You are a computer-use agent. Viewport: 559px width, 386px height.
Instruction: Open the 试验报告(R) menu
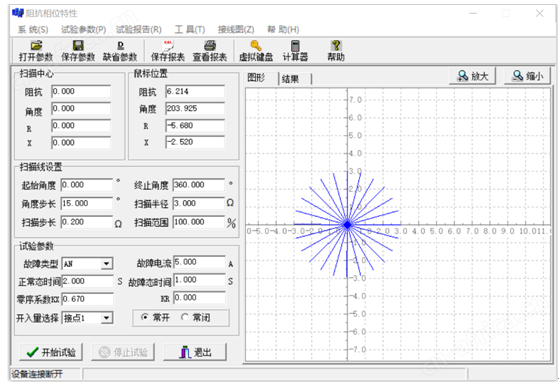139,30
